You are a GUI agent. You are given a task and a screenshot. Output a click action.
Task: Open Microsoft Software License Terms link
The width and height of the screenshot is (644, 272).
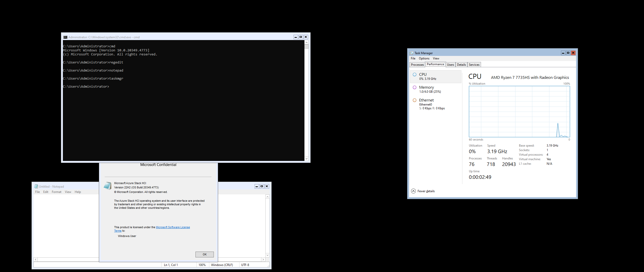pyautogui.click(x=173, y=227)
